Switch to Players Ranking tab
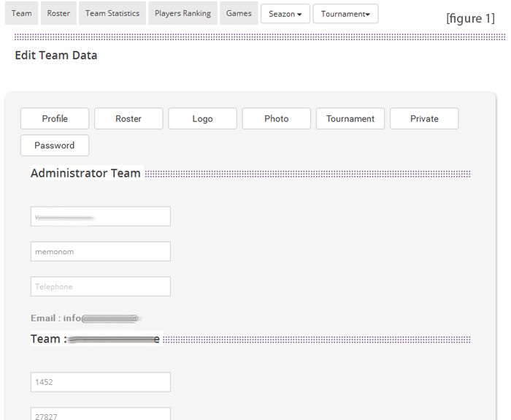The width and height of the screenshot is (511, 420). pyautogui.click(x=182, y=13)
